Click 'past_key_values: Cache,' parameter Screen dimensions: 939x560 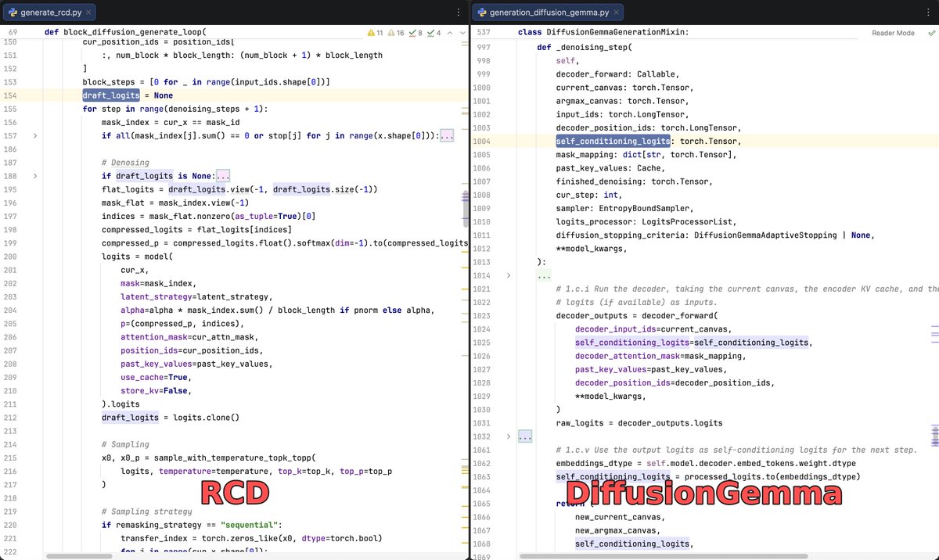(x=610, y=167)
